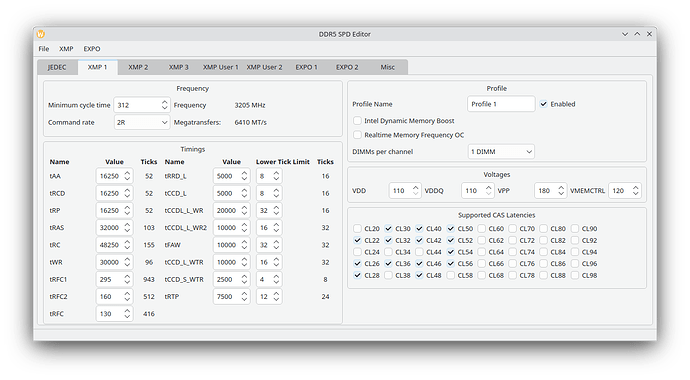
Task: Click the app logo icon in title bar
Action: point(40,34)
